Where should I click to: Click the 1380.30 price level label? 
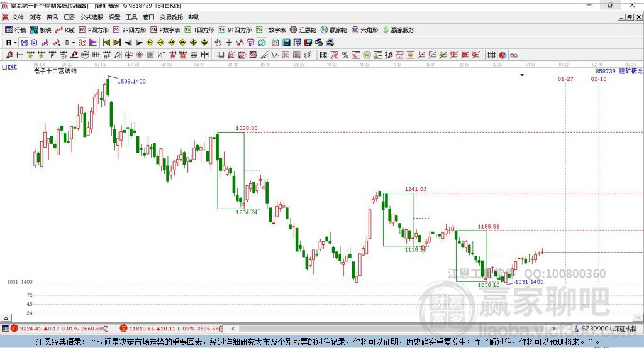[x=247, y=128]
